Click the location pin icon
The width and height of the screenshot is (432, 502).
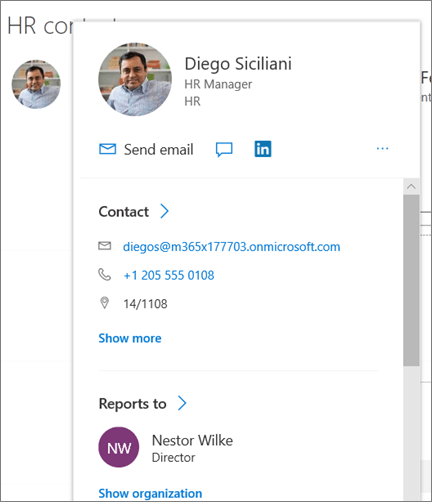(x=104, y=303)
